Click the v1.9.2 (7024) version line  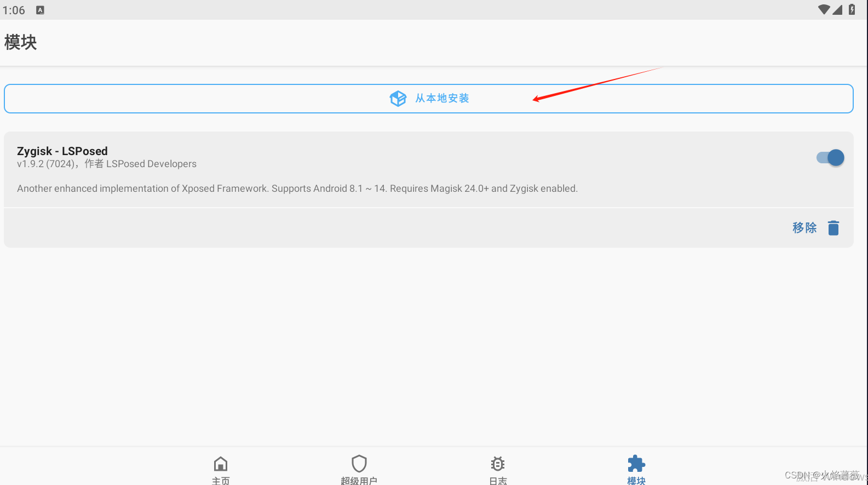click(107, 164)
